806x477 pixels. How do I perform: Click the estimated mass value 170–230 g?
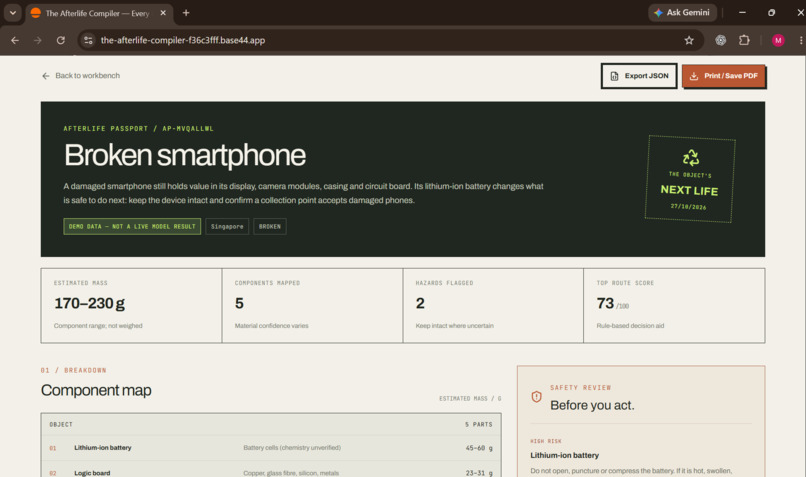tap(89, 303)
